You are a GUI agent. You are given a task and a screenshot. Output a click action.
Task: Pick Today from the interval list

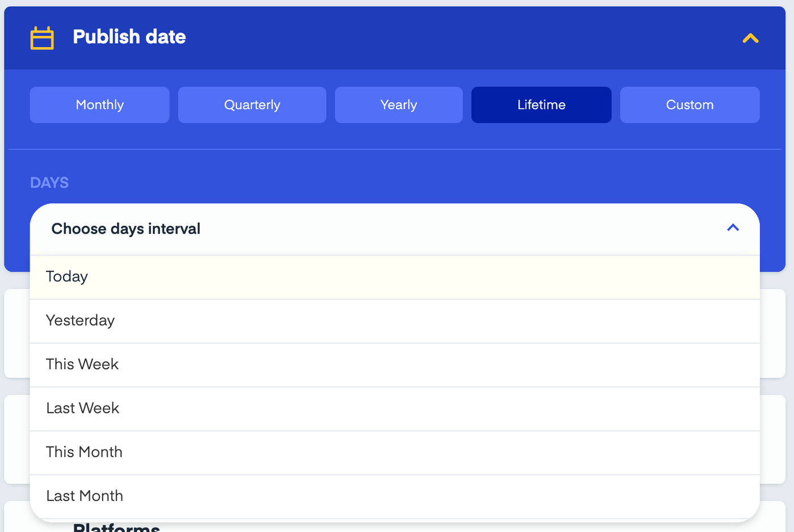pyautogui.click(x=395, y=277)
